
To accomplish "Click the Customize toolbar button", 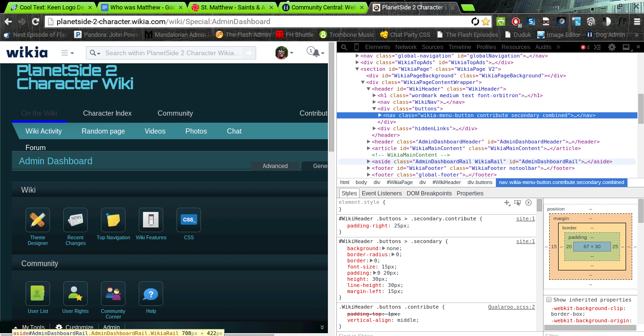I will point(75,327).
